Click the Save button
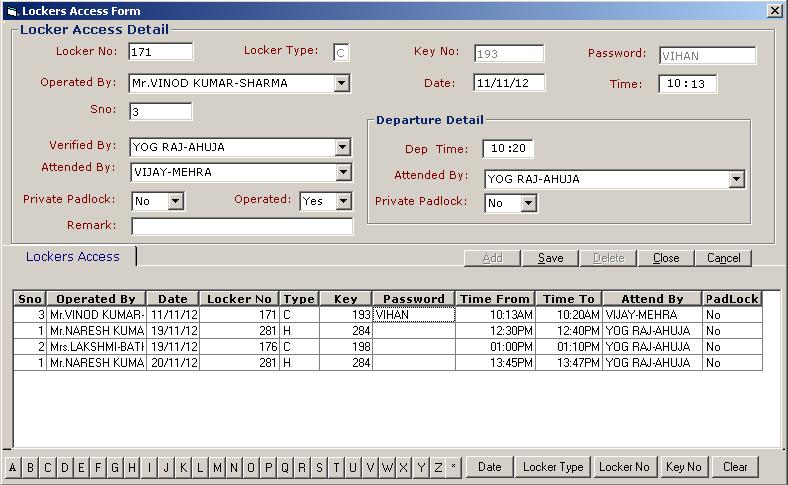The height and width of the screenshot is (485, 788). pyautogui.click(x=550, y=258)
